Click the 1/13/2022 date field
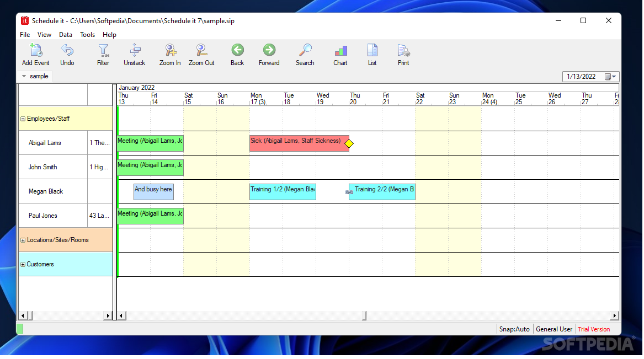The image size is (644, 359). click(581, 77)
